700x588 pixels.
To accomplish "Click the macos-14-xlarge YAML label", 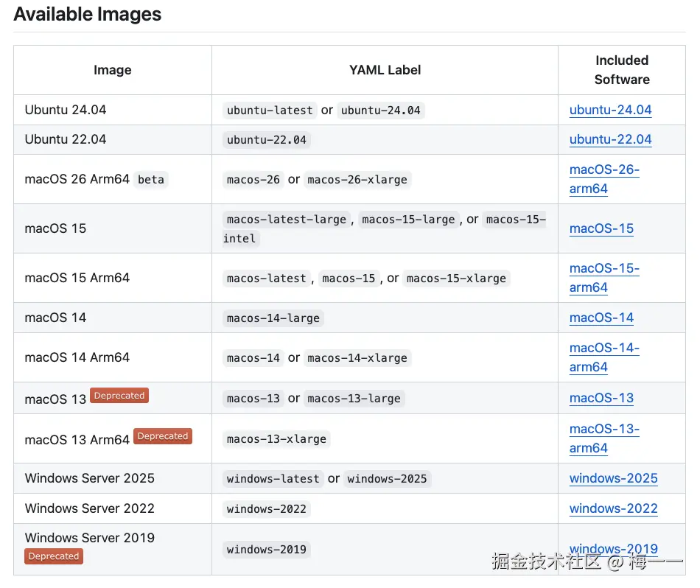I will (x=357, y=358).
